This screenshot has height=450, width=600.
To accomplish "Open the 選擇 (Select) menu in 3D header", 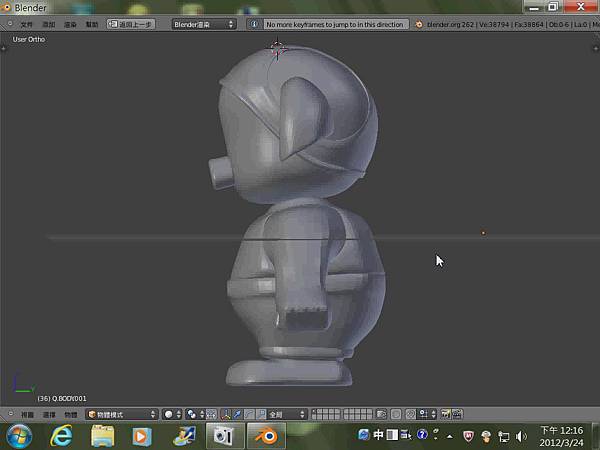I will point(49,414).
